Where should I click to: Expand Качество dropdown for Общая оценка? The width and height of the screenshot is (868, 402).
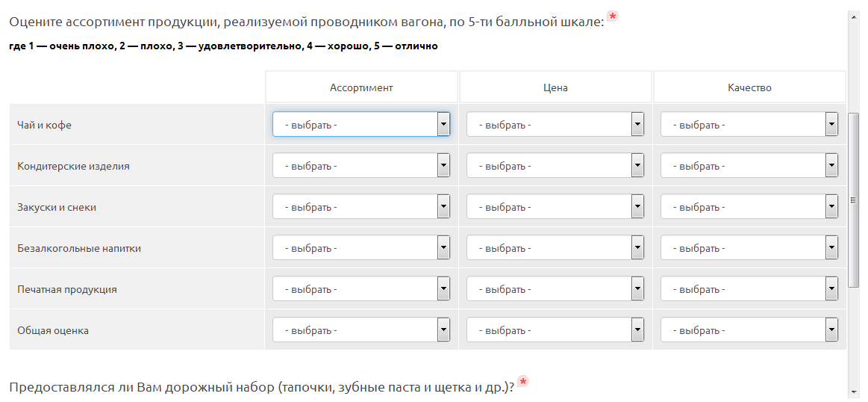(749, 330)
